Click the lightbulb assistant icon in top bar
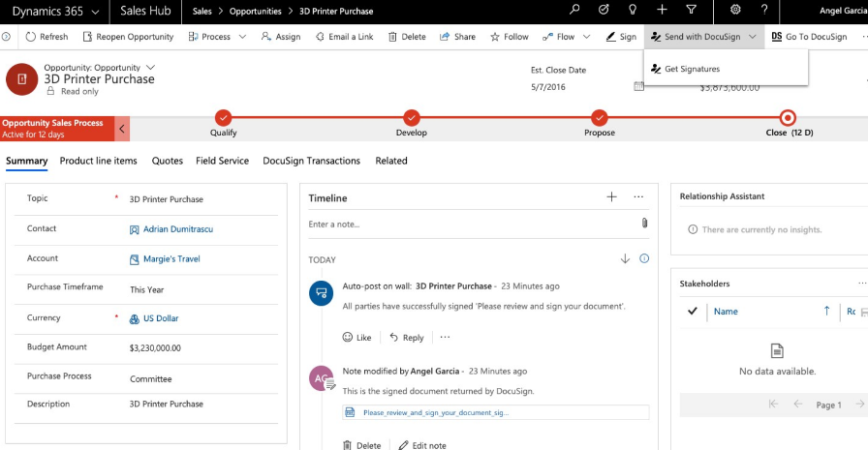This screenshot has width=868, height=450. [x=632, y=10]
